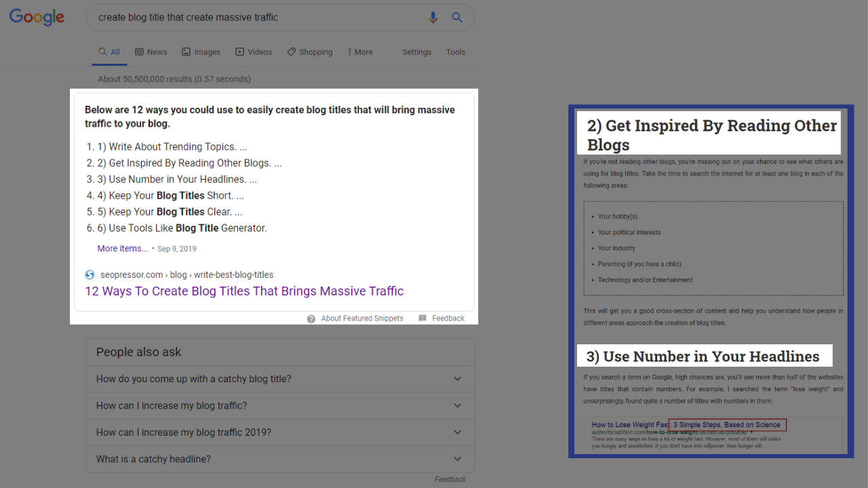Click the article heading '3) Use Number in Your Headlines'
Viewport: 868px width, 488px height.
703,357
